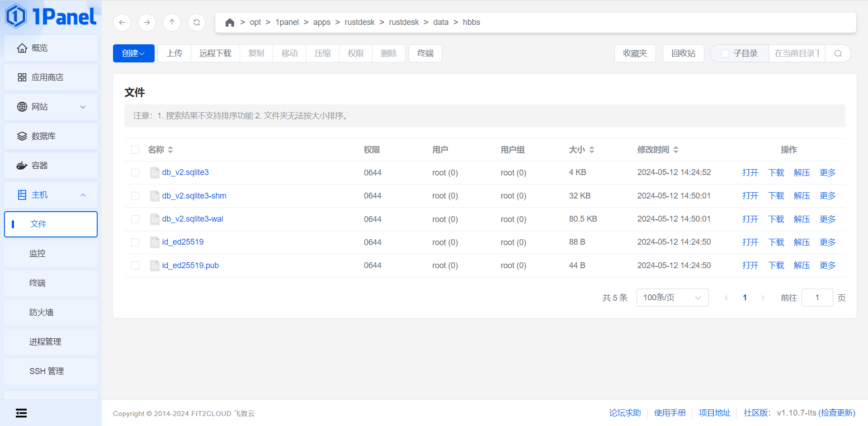Collapse the sidebar with the menu icon
This screenshot has width=868, height=426.
coord(21,413)
